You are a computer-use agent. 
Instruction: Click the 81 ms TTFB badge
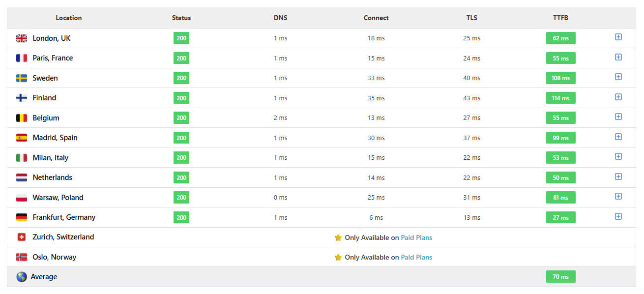pyautogui.click(x=560, y=198)
